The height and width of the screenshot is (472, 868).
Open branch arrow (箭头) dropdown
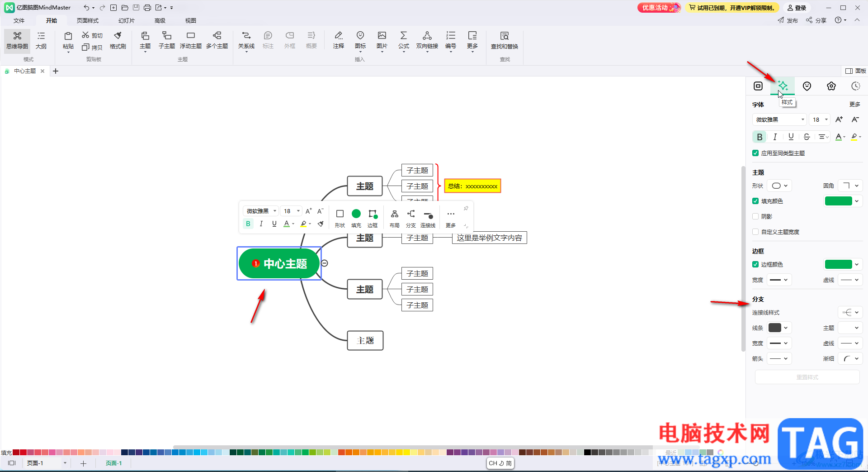pos(779,358)
